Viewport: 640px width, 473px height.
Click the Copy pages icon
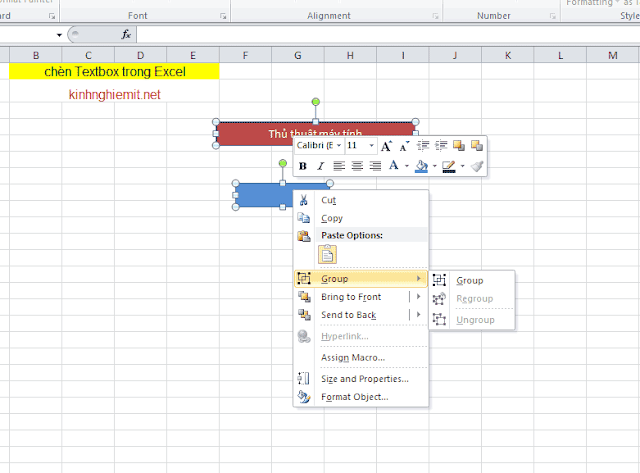click(304, 218)
